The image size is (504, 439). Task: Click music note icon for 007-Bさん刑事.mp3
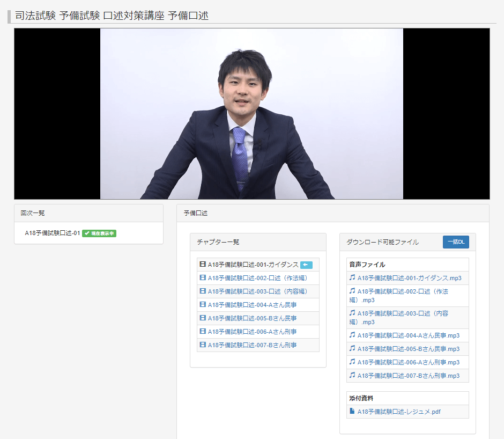click(352, 376)
